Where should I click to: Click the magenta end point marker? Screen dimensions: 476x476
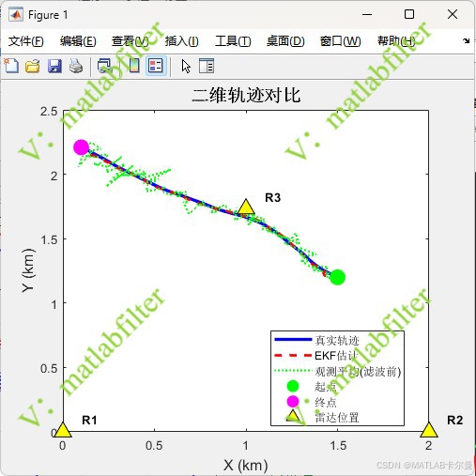point(82,147)
